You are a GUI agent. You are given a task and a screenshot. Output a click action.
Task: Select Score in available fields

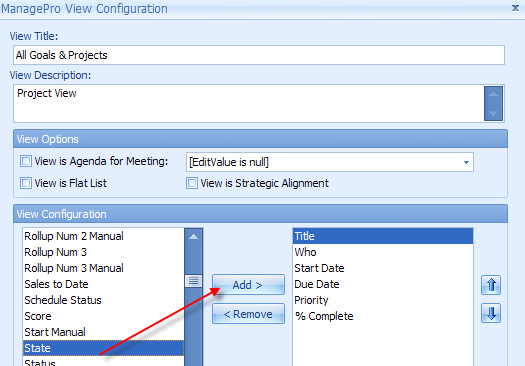point(103,316)
